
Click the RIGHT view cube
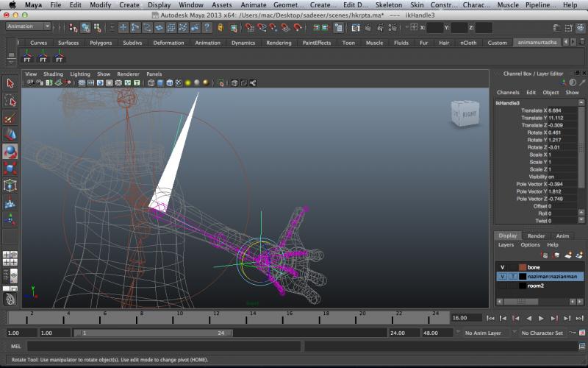[468, 114]
